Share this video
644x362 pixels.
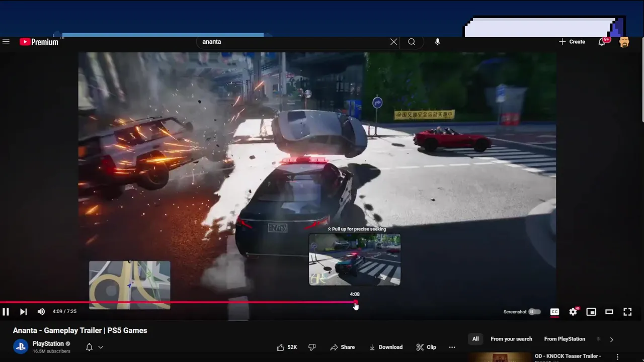[x=342, y=347]
